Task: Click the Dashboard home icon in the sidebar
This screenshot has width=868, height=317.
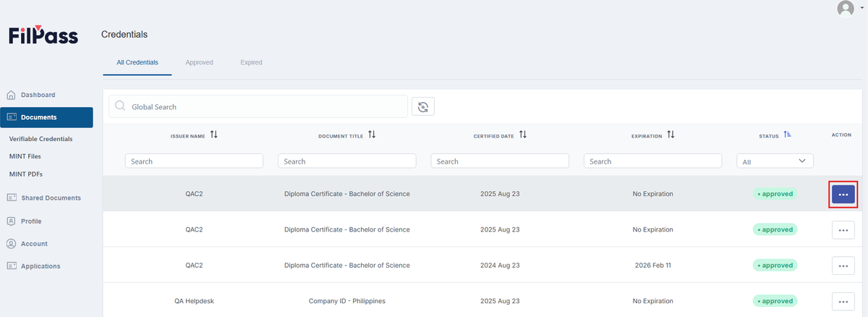Action: tap(12, 95)
